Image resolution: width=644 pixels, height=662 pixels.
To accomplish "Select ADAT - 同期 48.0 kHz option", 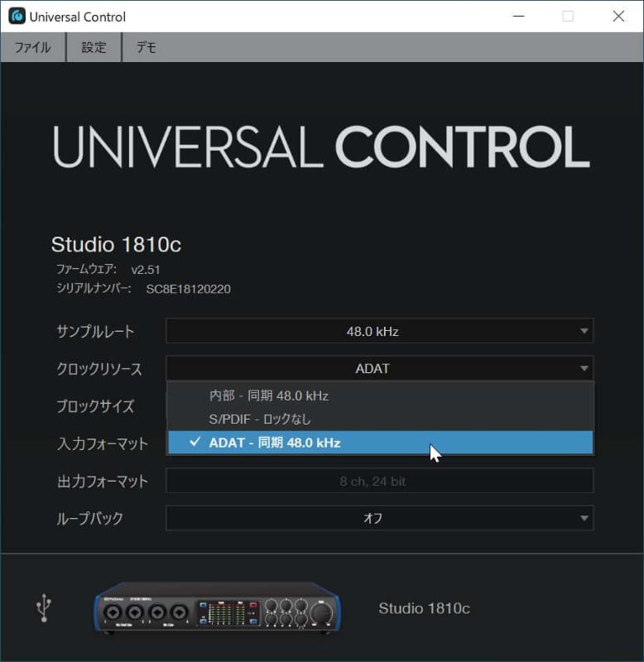I will point(380,443).
